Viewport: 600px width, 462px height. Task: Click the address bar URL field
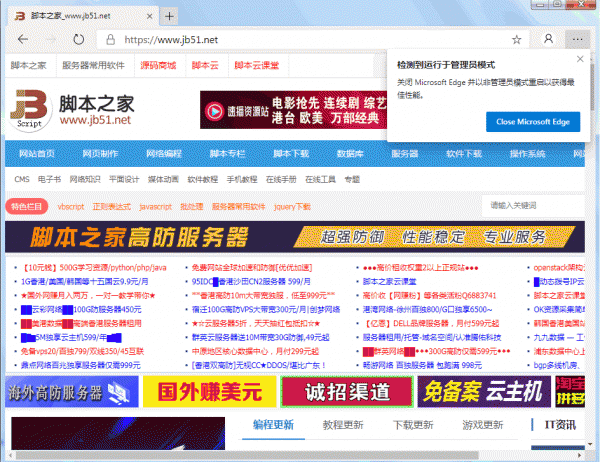point(314,39)
